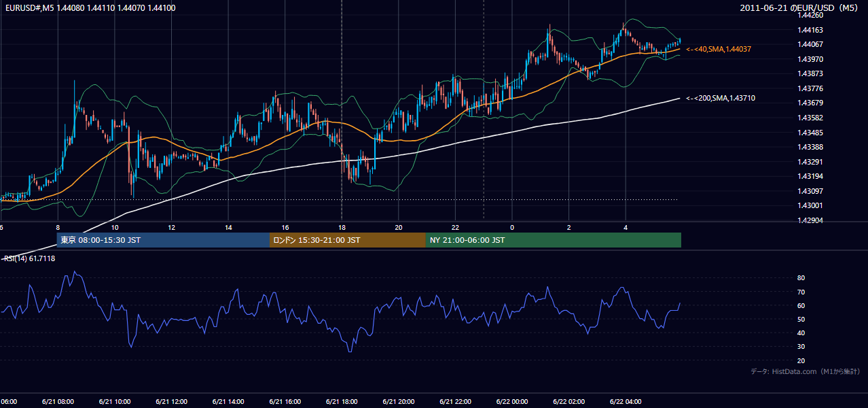
Task: Click price axis value 1.43582
Action: [812, 118]
